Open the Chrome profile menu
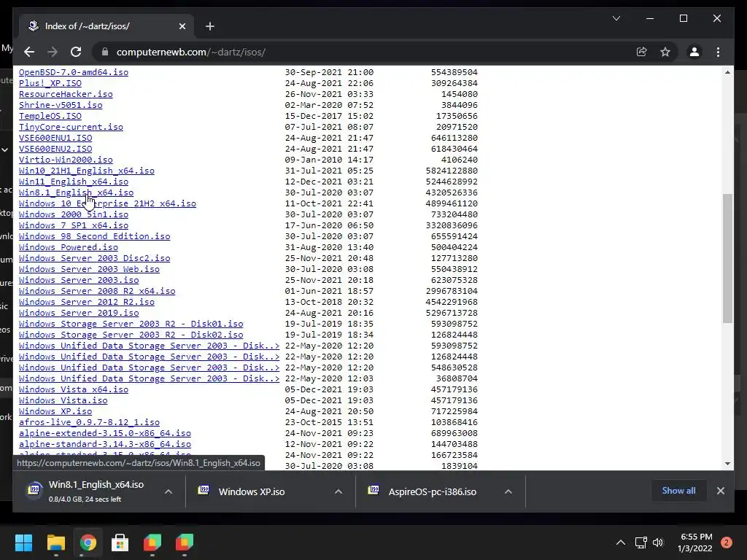The image size is (747, 560). click(694, 52)
